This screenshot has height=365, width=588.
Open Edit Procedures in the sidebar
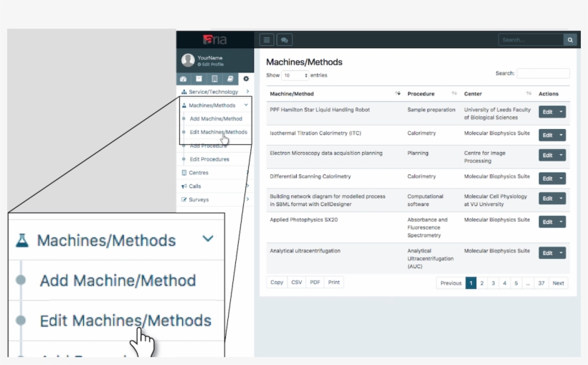(209, 159)
